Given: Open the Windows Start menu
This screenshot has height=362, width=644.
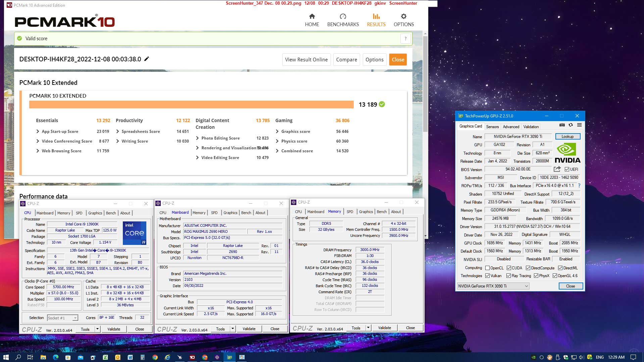Looking at the screenshot, I should tap(6, 357).
